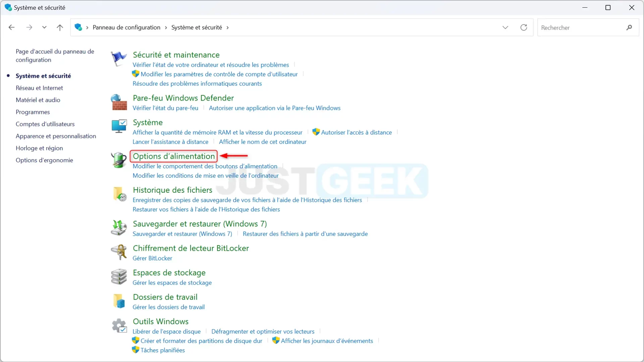The image size is (644, 362).
Task: Click Afficher les journaux d'événements
Action: coord(327,341)
